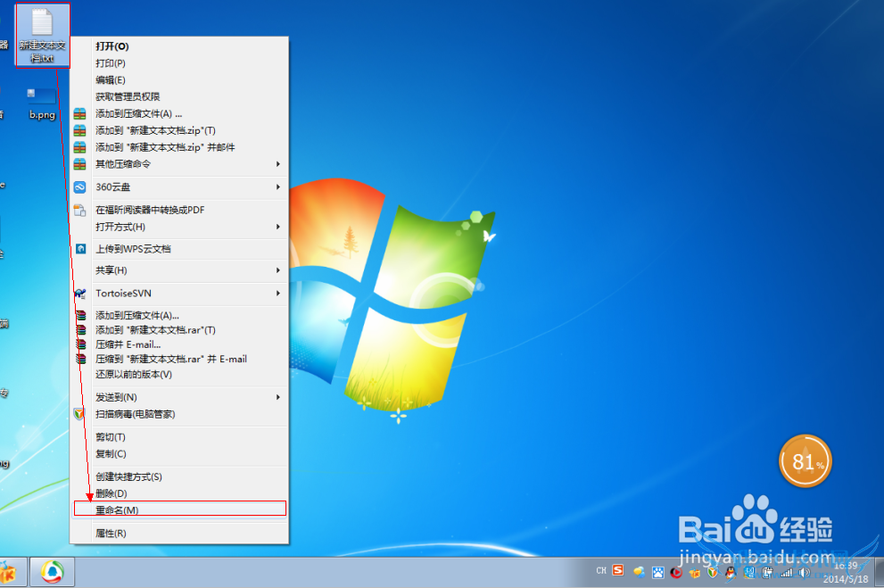The width and height of the screenshot is (884, 588).
Task: Click the power plug battery tray icon
Action: pos(767,573)
